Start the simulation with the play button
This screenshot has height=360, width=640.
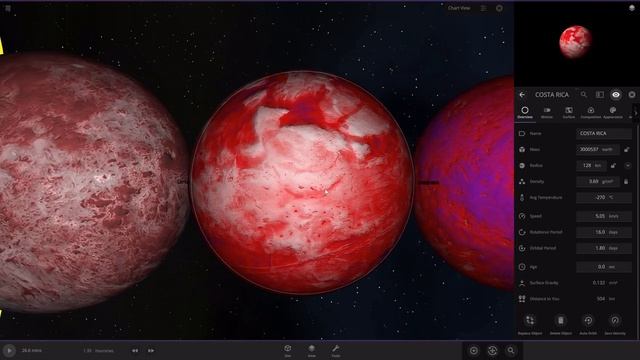[9, 350]
